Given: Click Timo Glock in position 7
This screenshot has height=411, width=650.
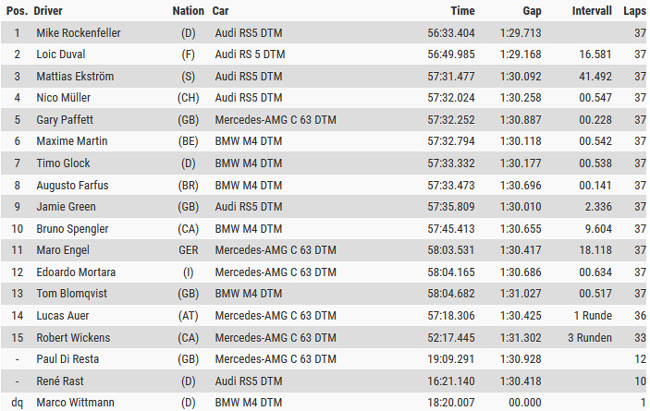Looking at the screenshot, I should click(x=63, y=163).
